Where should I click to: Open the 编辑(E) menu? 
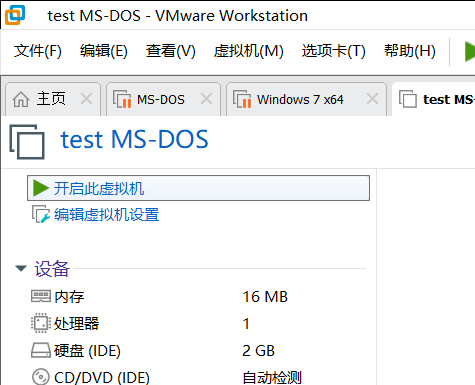point(104,51)
